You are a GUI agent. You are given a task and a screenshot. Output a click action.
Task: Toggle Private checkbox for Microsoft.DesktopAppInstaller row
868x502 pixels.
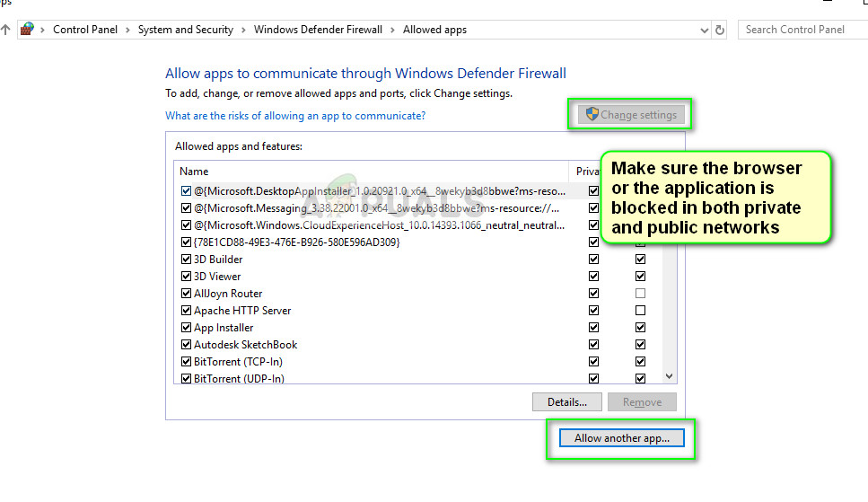pos(593,191)
